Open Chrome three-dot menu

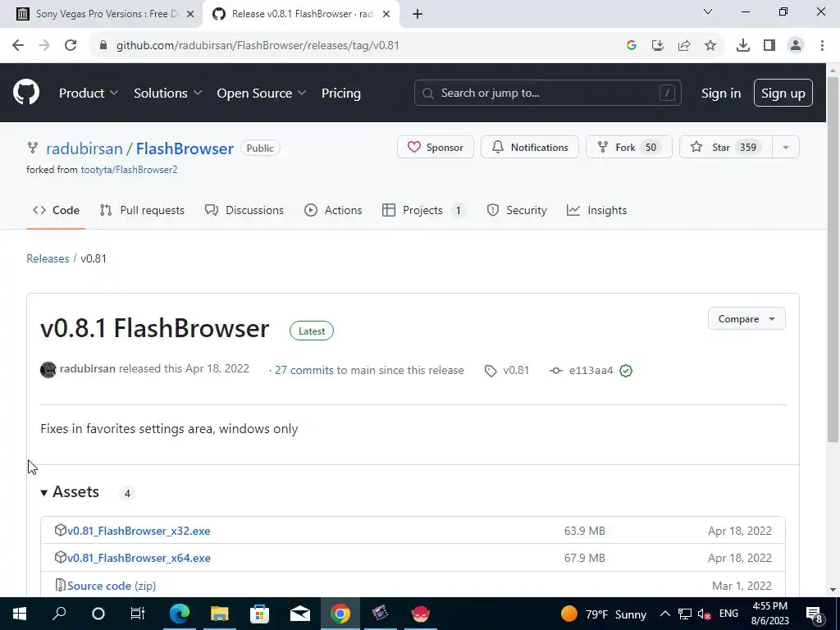[822, 46]
